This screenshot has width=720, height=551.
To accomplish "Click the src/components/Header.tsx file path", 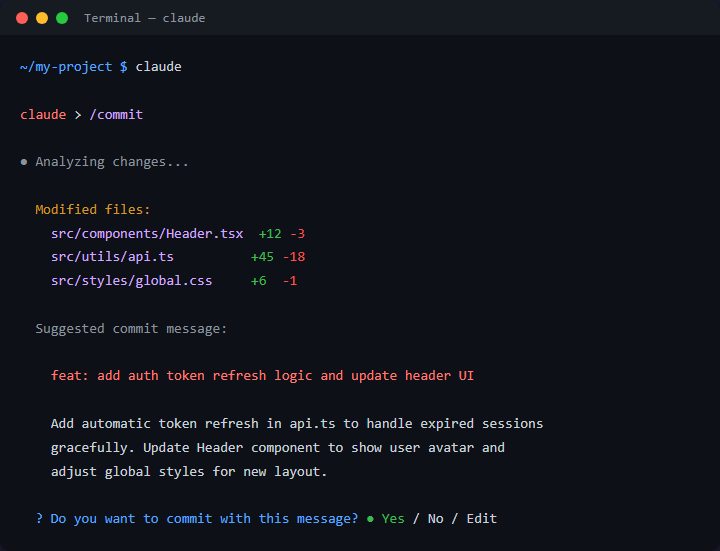I will pyautogui.click(x=147, y=233).
